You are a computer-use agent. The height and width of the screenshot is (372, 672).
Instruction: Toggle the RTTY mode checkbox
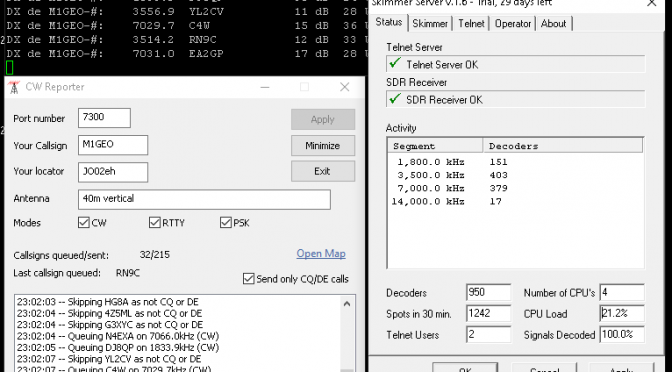click(155, 222)
